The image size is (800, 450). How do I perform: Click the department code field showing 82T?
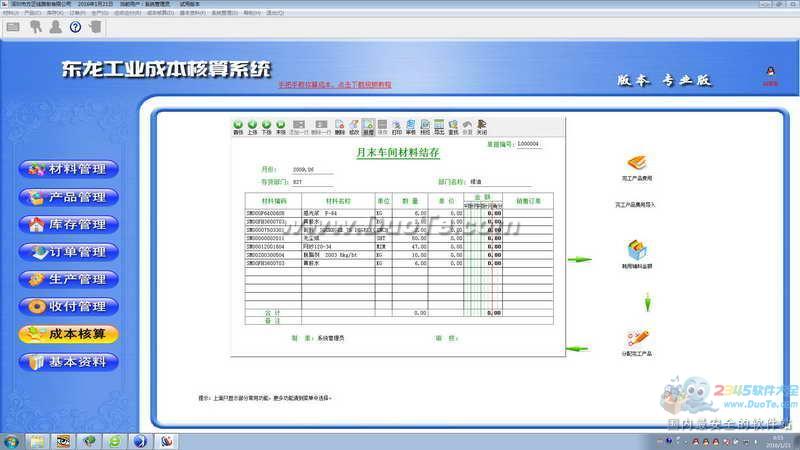[x=312, y=182]
